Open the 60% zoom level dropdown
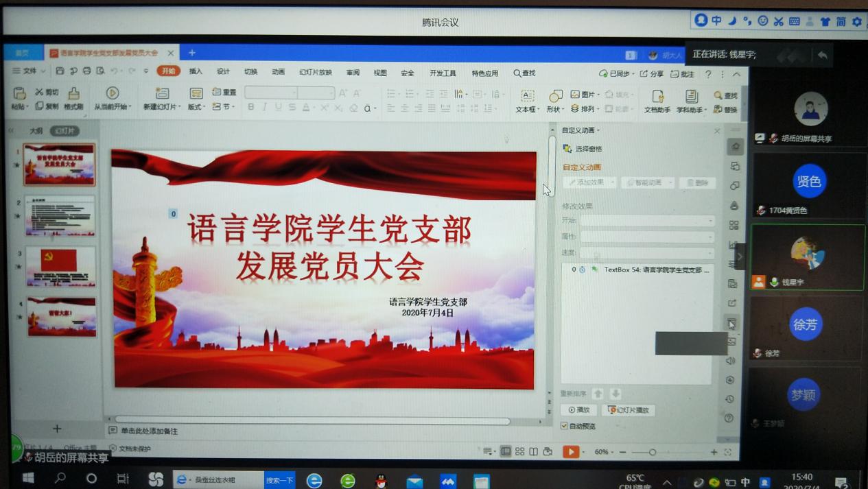This screenshot has height=489, width=868. [603, 452]
